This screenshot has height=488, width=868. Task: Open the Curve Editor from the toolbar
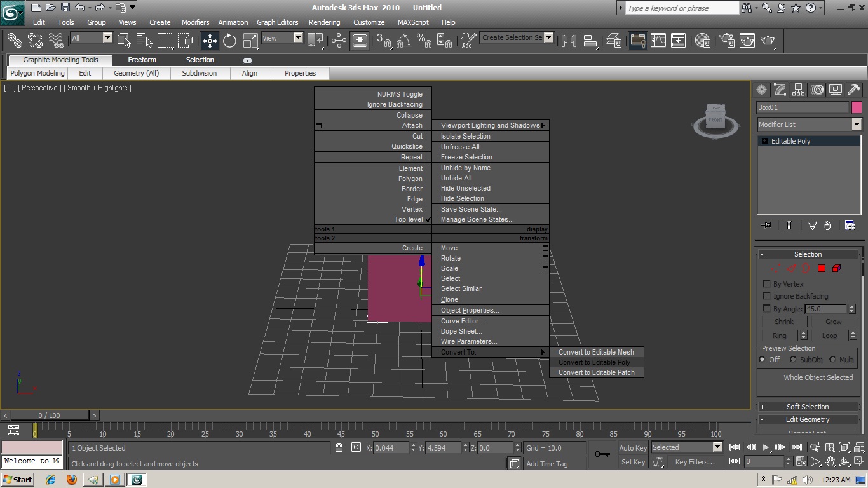658,41
